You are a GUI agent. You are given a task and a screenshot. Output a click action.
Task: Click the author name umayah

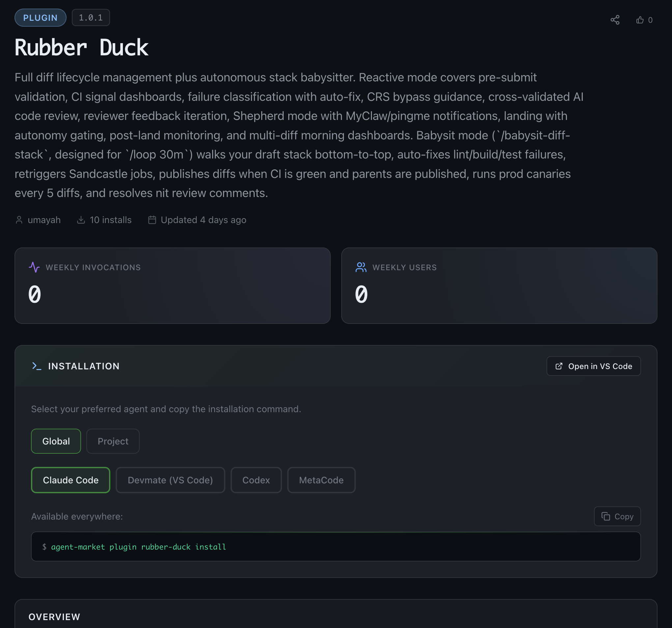[x=44, y=220]
